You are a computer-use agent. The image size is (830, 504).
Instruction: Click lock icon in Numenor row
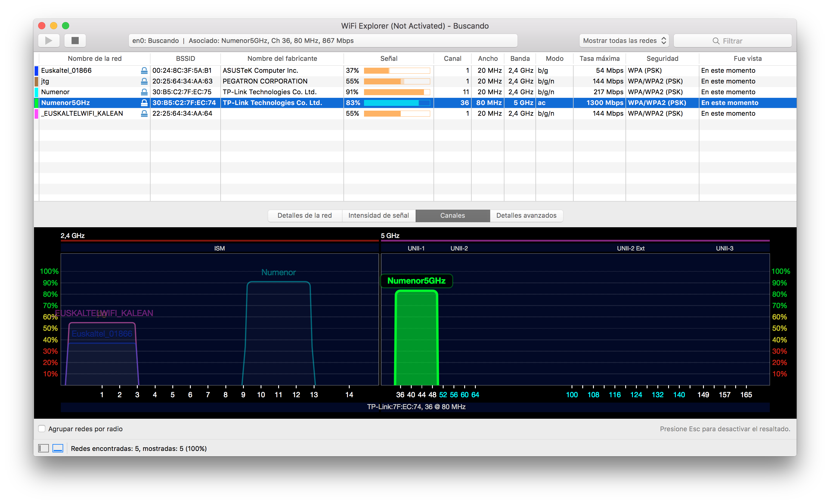click(x=144, y=92)
